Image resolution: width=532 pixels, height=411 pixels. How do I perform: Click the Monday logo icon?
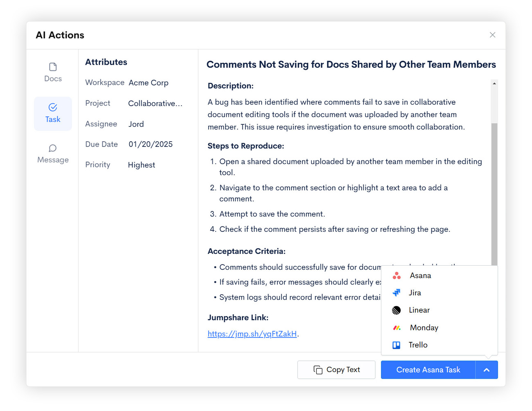pos(397,327)
